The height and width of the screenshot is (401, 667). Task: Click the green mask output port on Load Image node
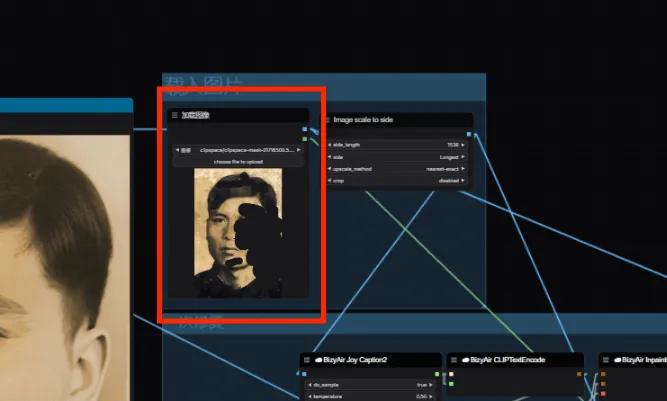304,139
